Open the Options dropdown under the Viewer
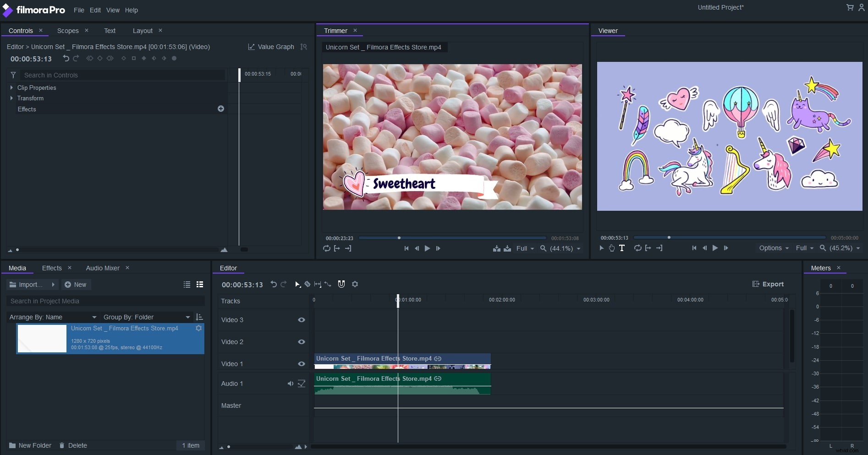Image resolution: width=868 pixels, height=455 pixels. [x=774, y=248]
